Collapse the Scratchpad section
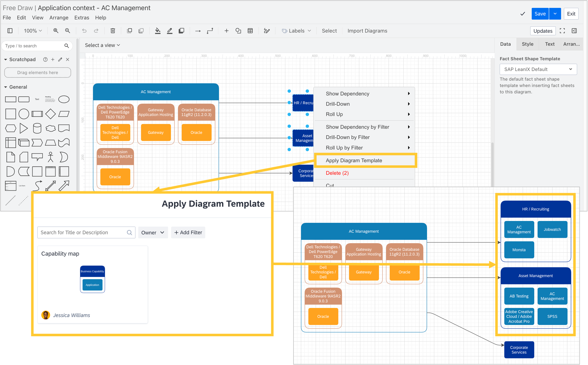The width and height of the screenshot is (588, 365). point(6,59)
